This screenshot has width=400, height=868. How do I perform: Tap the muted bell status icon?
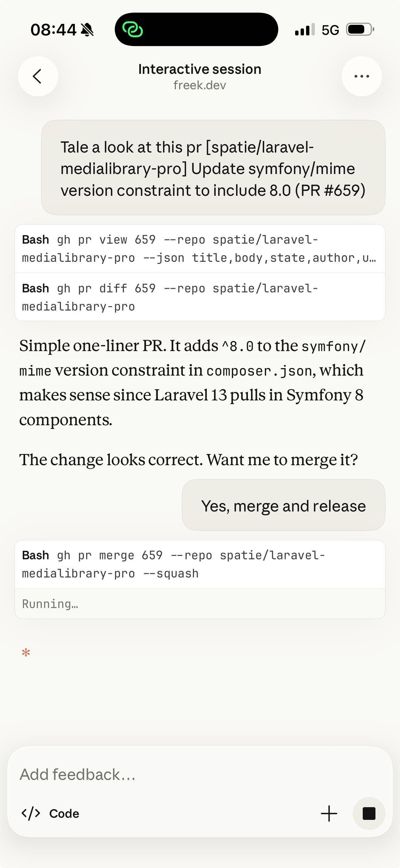click(87, 30)
